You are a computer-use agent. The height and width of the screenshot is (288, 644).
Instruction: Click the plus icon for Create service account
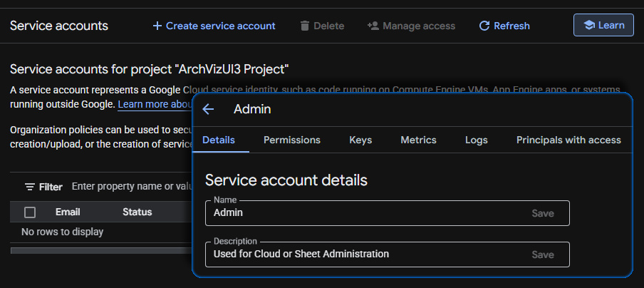tap(157, 26)
